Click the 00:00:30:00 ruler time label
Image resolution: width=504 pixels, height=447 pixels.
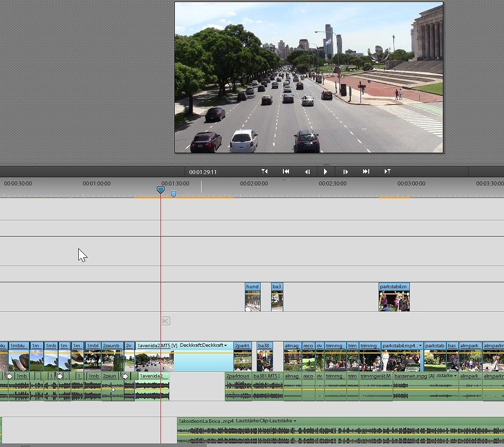tap(18, 183)
